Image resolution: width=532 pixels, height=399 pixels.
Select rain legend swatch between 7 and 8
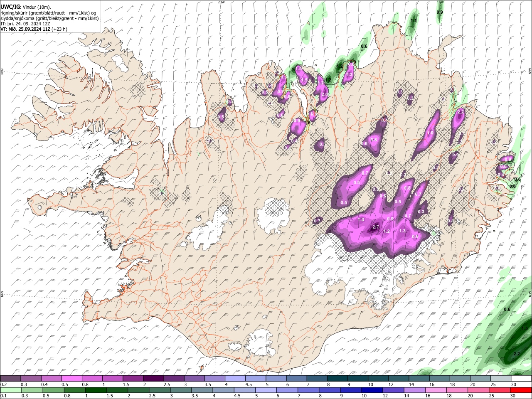[x=308, y=390]
